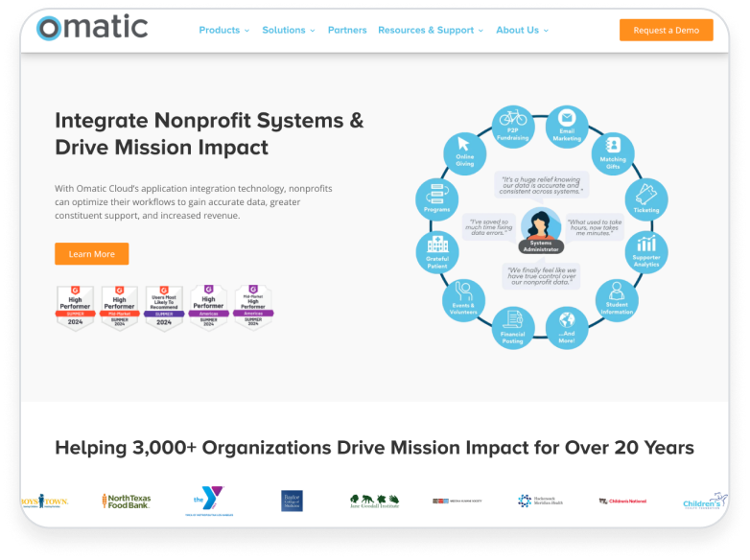The width and height of the screenshot is (750, 560).
Task: Click the Mid-Market High Performer Americas badge
Action: click(x=253, y=308)
